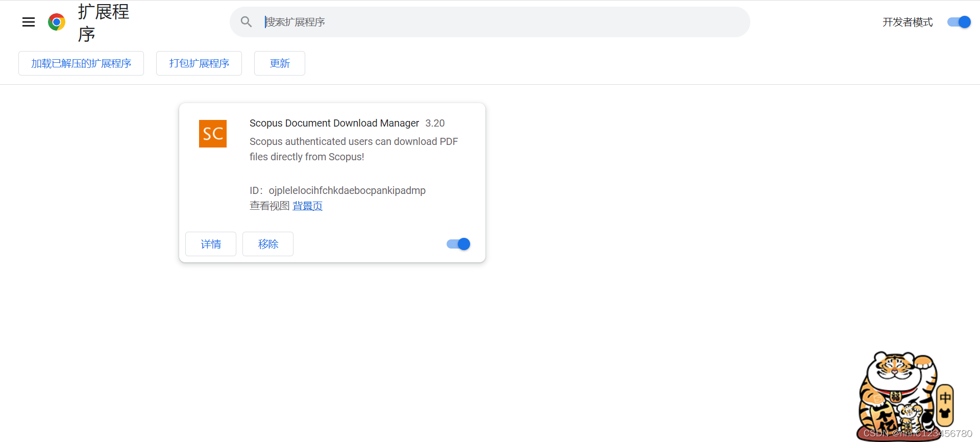Viewport: 980px width, 442px height.
Task: Click the 查看视图 label
Action: tap(269, 206)
